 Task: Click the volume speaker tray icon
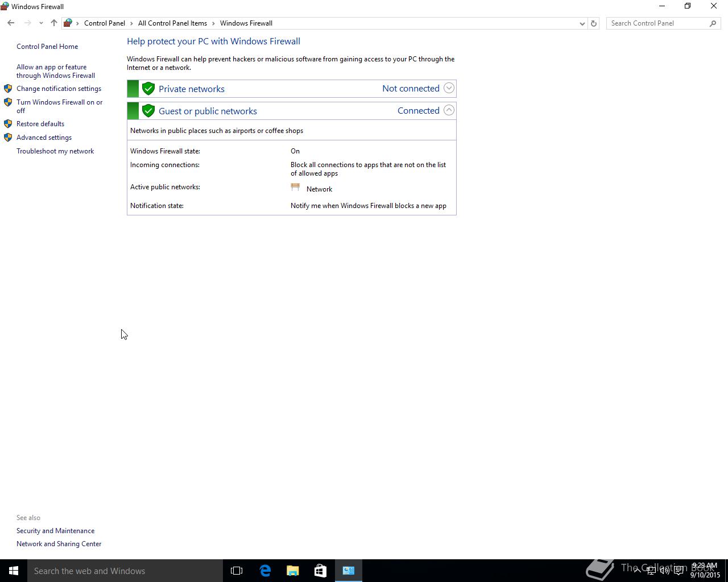(665, 571)
